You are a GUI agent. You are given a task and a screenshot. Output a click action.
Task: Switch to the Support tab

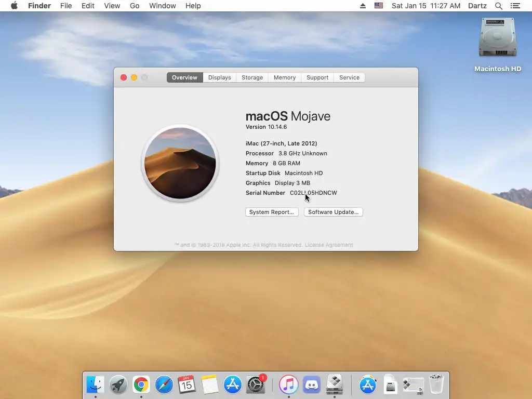point(317,77)
